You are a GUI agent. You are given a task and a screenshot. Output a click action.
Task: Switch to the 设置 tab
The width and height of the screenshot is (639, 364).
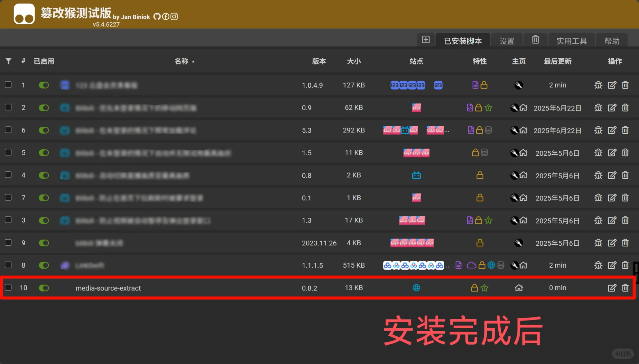tap(506, 40)
